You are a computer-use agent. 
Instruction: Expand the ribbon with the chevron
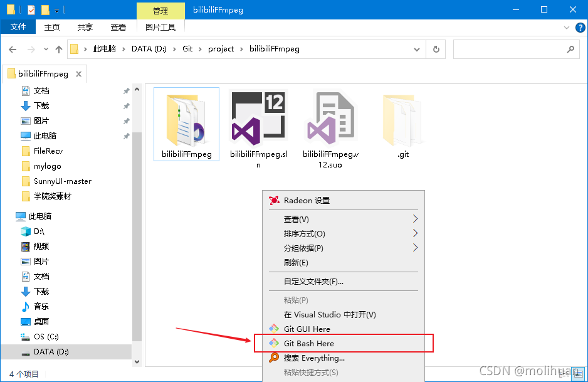[567, 28]
